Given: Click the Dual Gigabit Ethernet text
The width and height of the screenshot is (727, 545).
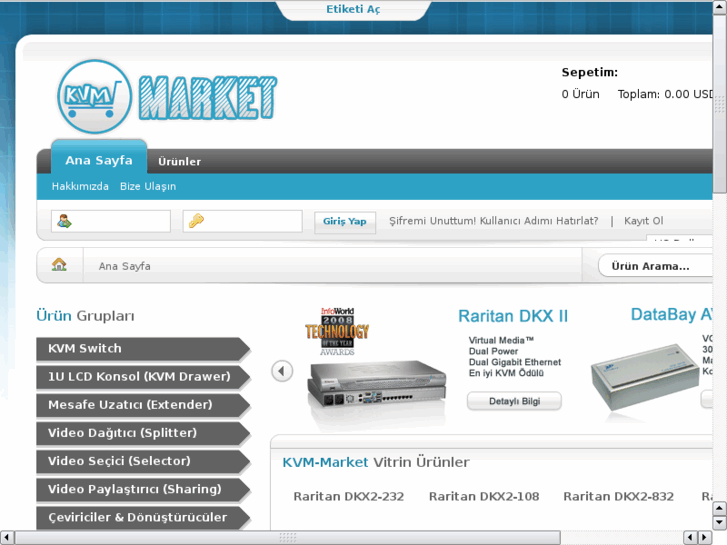Looking at the screenshot, I should click(515, 362).
